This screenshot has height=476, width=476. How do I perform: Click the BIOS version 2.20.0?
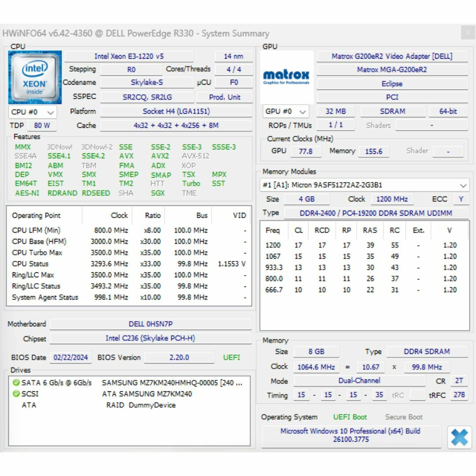(x=179, y=357)
